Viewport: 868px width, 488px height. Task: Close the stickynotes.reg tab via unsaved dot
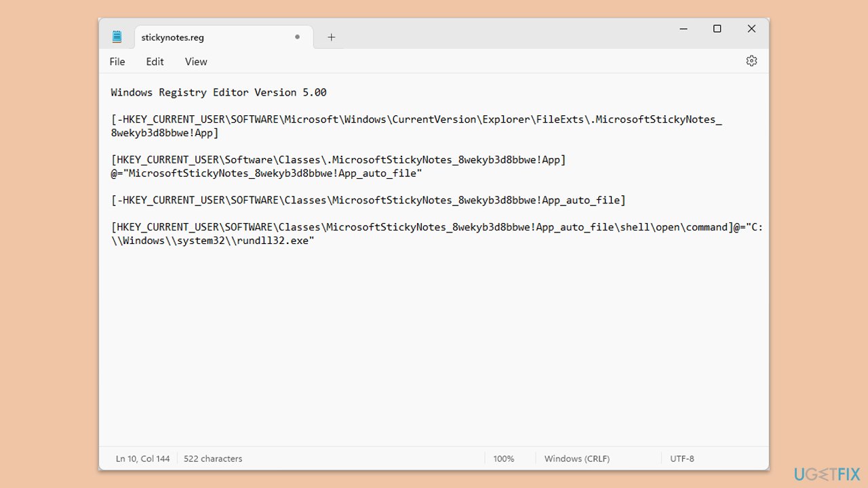click(297, 37)
